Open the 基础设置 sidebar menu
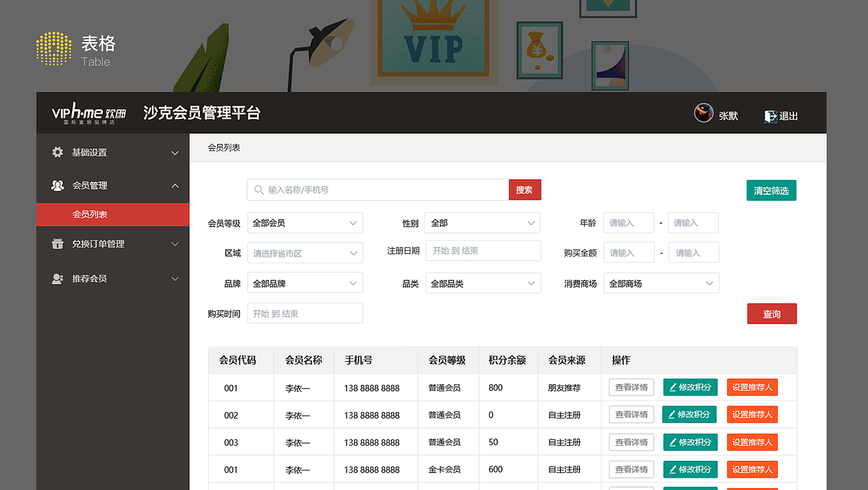The image size is (868, 490). [x=113, y=153]
